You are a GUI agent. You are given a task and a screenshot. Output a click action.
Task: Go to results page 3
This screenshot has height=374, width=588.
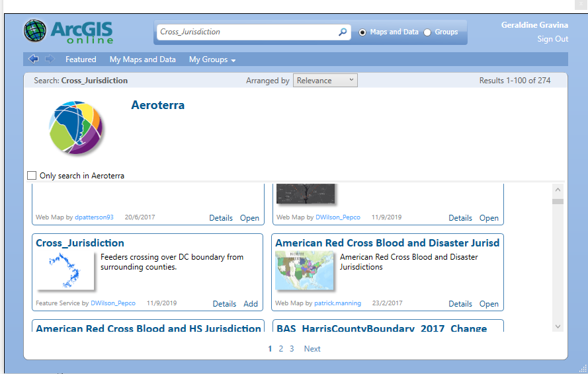point(292,348)
